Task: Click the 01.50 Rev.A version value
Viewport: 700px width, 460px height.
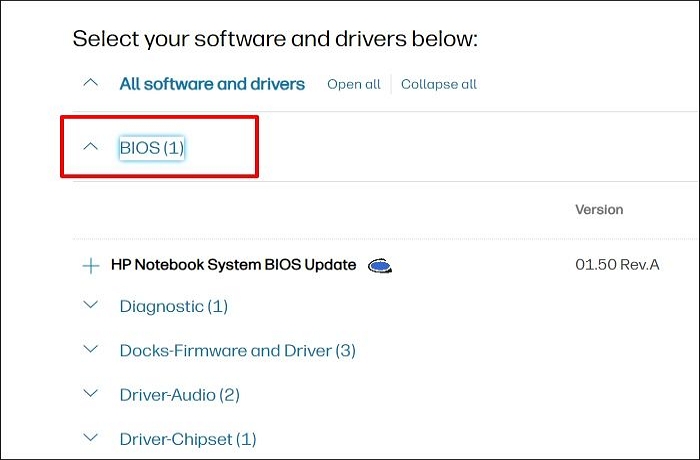Action: tap(617, 265)
